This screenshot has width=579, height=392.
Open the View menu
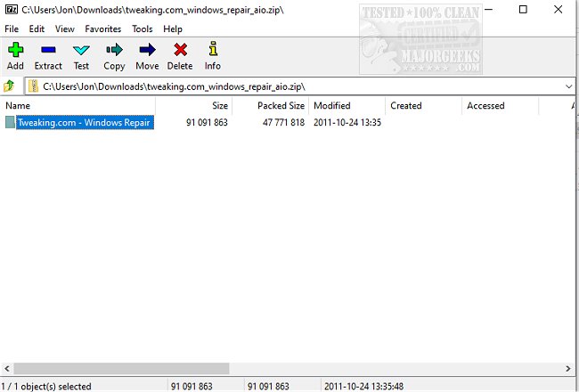[x=65, y=29]
